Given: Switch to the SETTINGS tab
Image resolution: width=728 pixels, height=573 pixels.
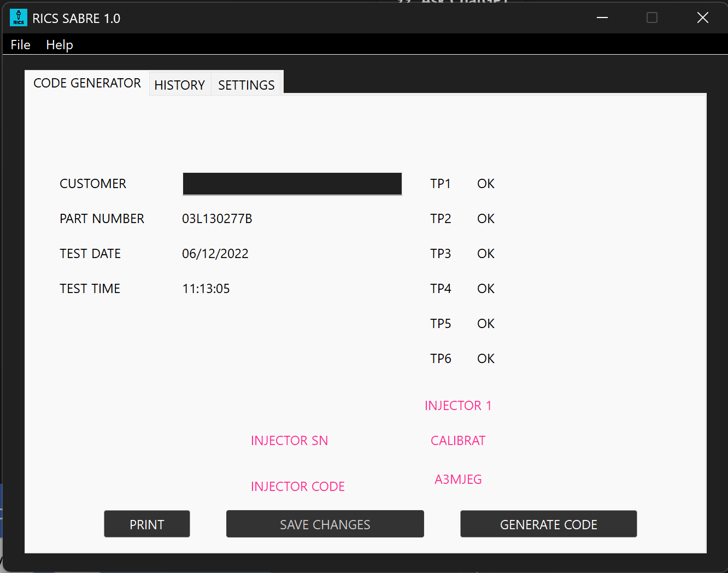Looking at the screenshot, I should 246,85.
